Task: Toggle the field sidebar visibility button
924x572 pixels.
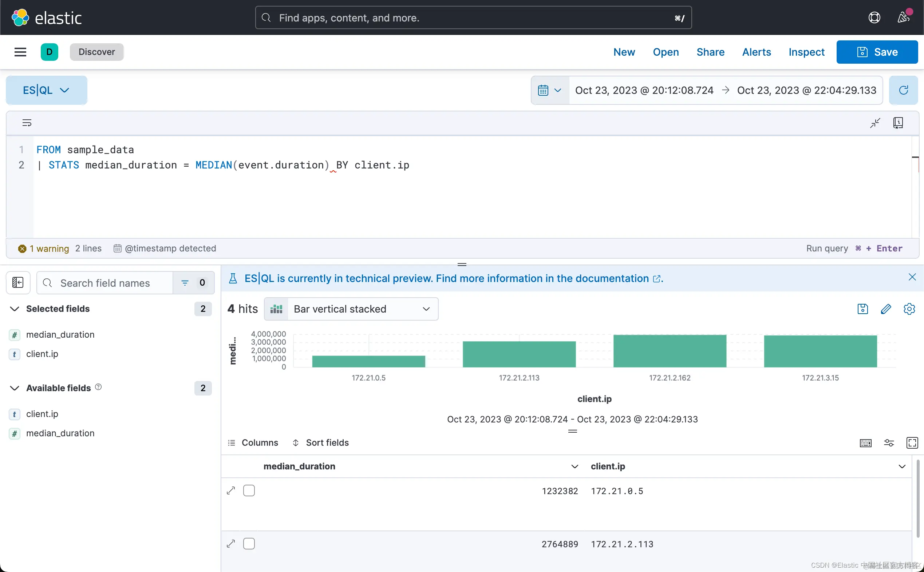Action: 18,283
